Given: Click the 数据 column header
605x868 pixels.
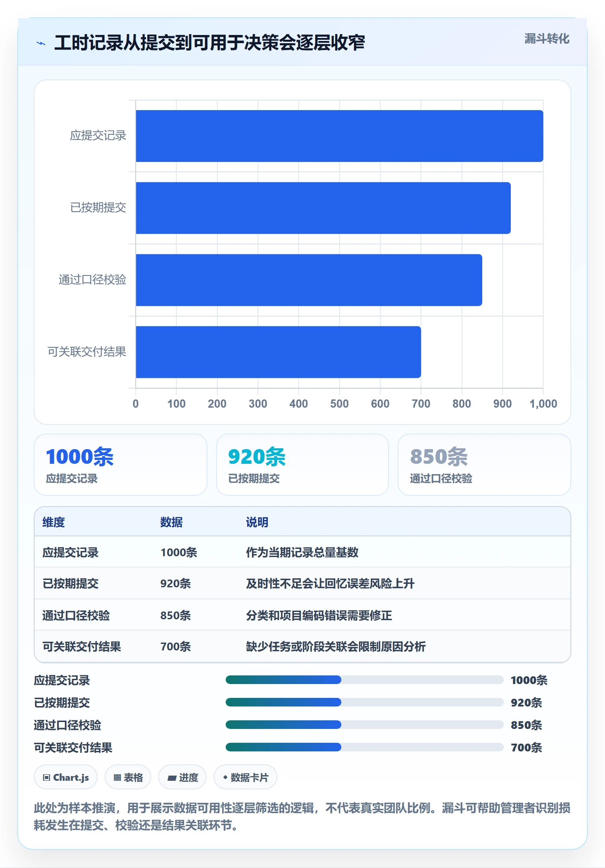Looking at the screenshot, I should coord(172,522).
